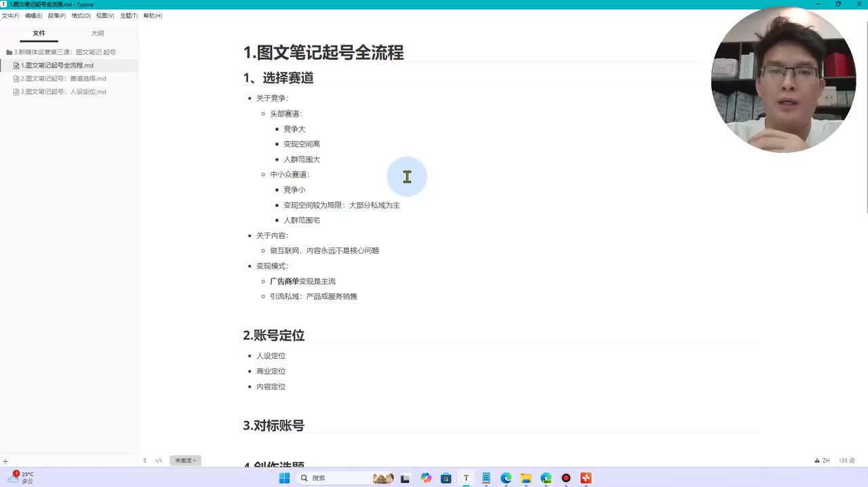
Task: Show word count details at 186 词
Action: 846,461
